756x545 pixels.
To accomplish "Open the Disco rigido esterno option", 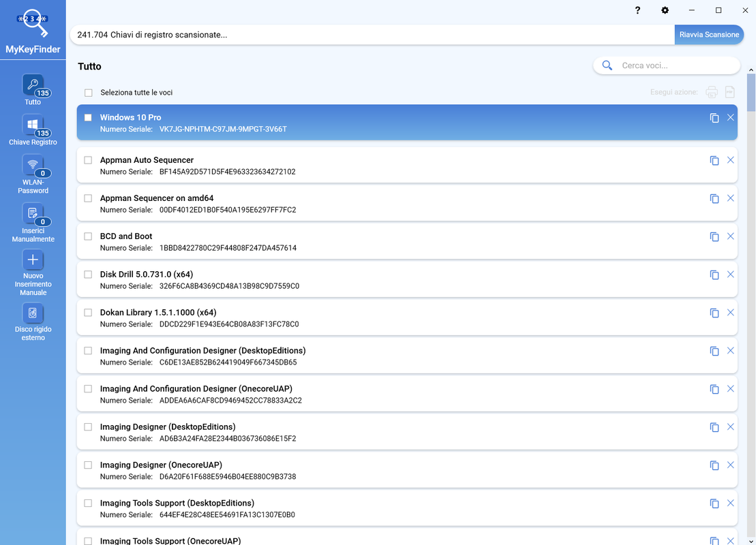I will pos(33,322).
